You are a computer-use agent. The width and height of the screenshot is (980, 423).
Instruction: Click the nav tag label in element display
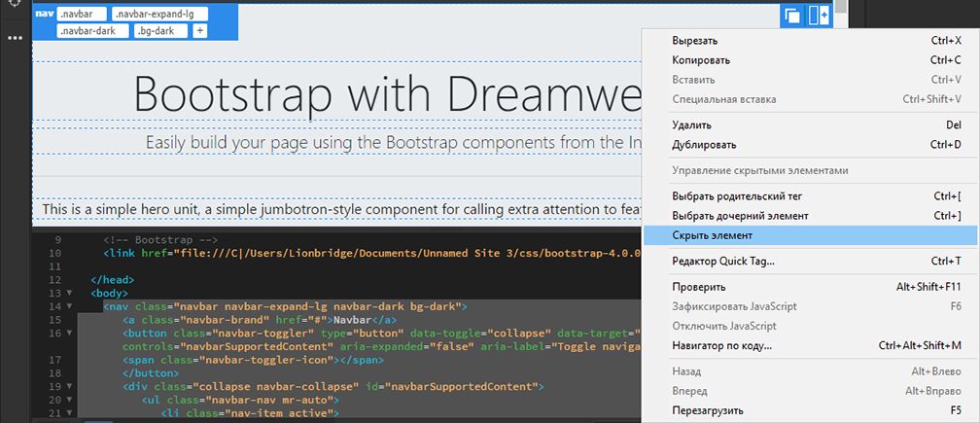pyautogui.click(x=45, y=13)
